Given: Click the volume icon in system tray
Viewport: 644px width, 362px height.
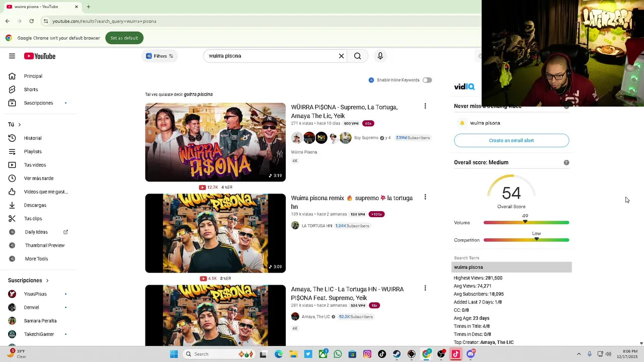Looking at the screenshot, I should [608, 354].
